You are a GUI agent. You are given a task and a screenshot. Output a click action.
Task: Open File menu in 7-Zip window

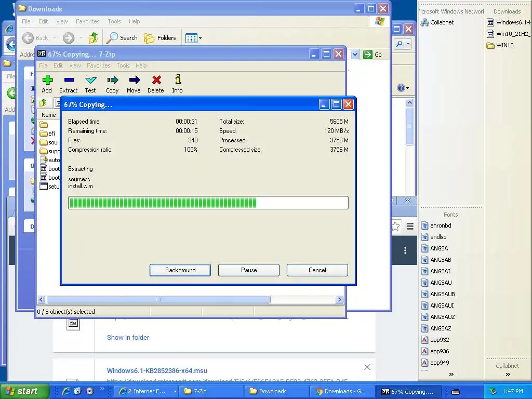[43, 65]
